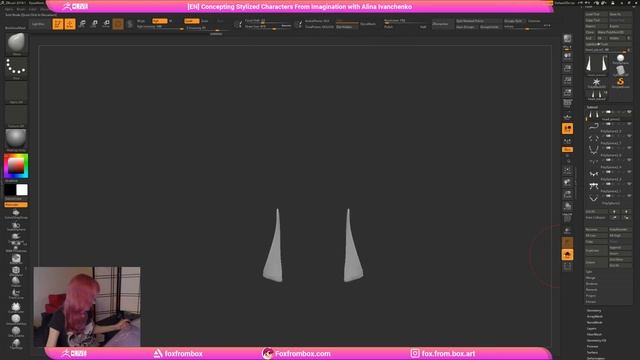Select the horns subtool in the list
This screenshot has height=360, width=640.
(609, 116)
